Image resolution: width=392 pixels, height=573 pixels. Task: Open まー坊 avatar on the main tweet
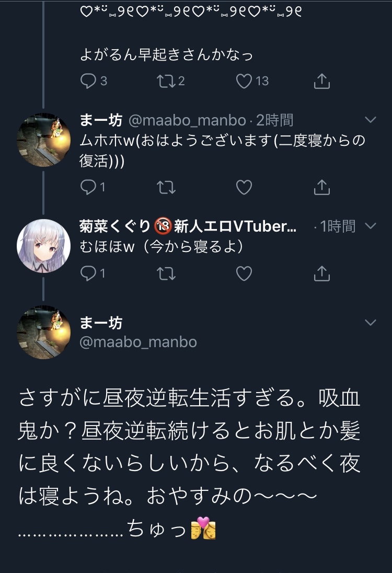coord(43,332)
